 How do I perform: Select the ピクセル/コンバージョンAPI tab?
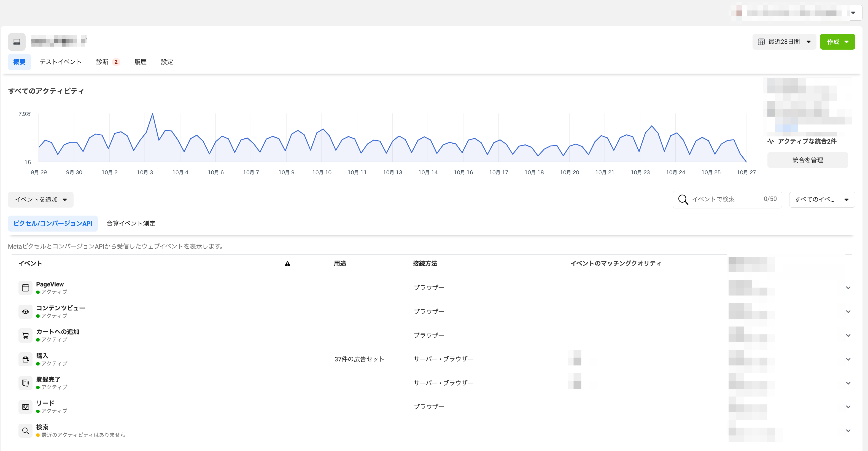[53, 224]
